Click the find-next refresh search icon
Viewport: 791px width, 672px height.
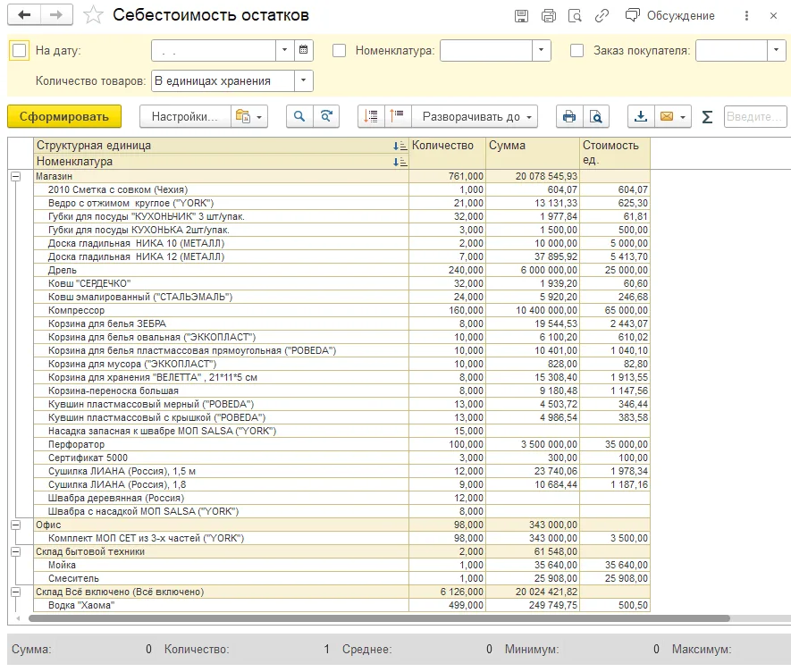tap(326, 116)
